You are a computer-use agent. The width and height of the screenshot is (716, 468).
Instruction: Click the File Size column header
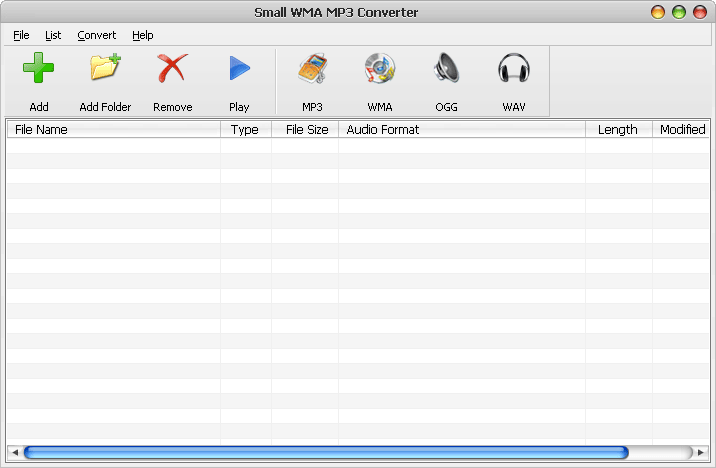click(x=306, y=129)
